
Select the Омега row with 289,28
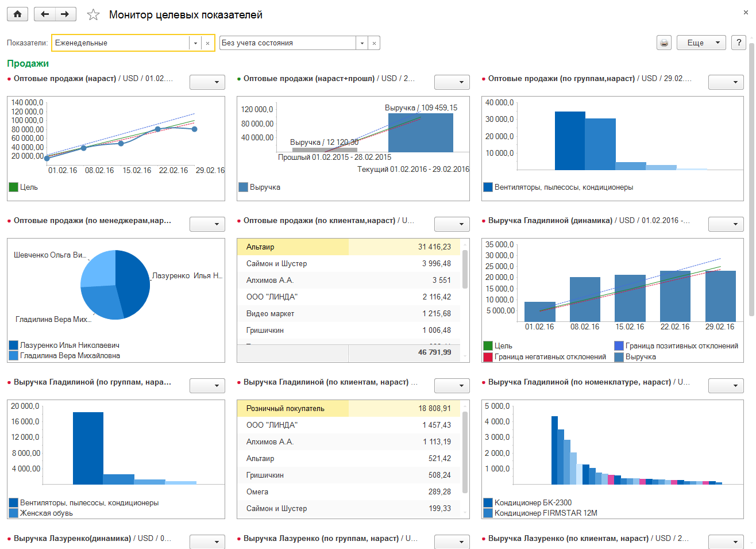pyautogui.click(x=349, y=492)
